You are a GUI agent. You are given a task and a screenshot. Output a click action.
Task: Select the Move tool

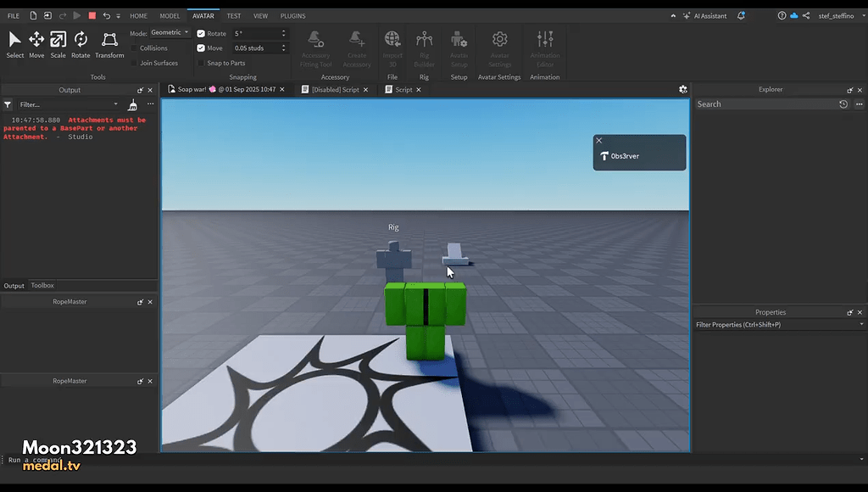click(x=36, y=42)
